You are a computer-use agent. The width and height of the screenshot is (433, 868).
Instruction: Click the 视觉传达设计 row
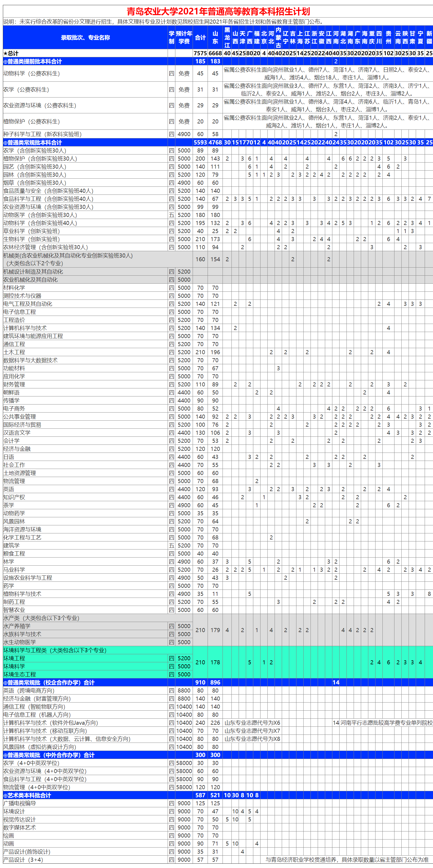[x=218, y=819]
